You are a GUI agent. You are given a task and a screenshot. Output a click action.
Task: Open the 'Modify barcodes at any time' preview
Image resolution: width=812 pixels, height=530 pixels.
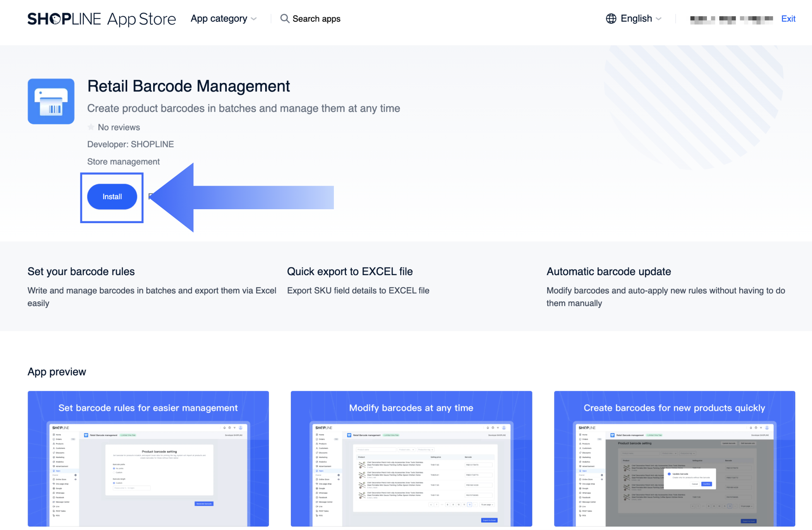point(411,458)
